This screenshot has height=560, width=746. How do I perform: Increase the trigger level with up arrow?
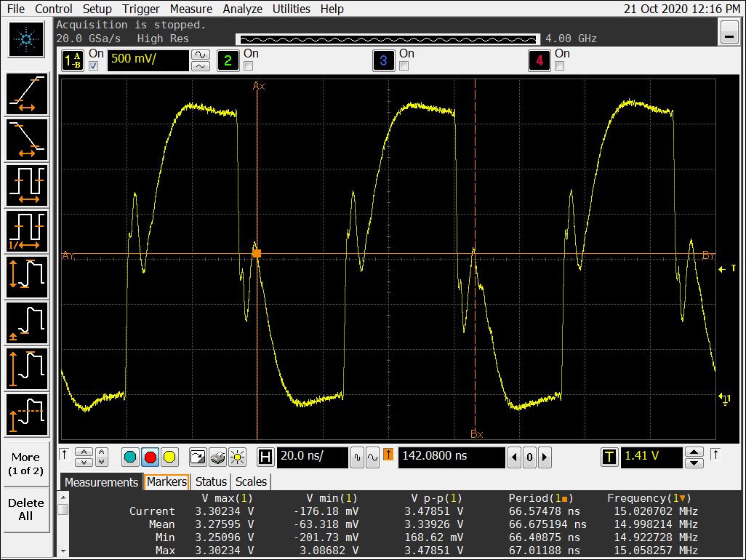694,452
